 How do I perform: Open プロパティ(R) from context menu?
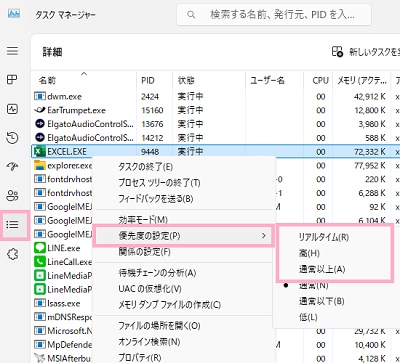pyautogui.click(x=140, y=357)
